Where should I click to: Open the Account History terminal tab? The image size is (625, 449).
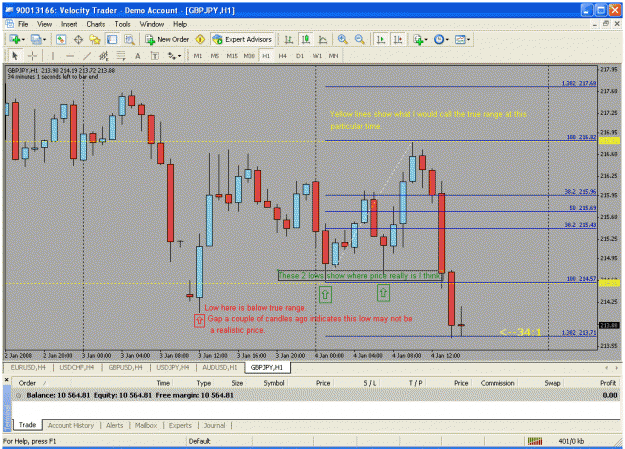(71, 425)
